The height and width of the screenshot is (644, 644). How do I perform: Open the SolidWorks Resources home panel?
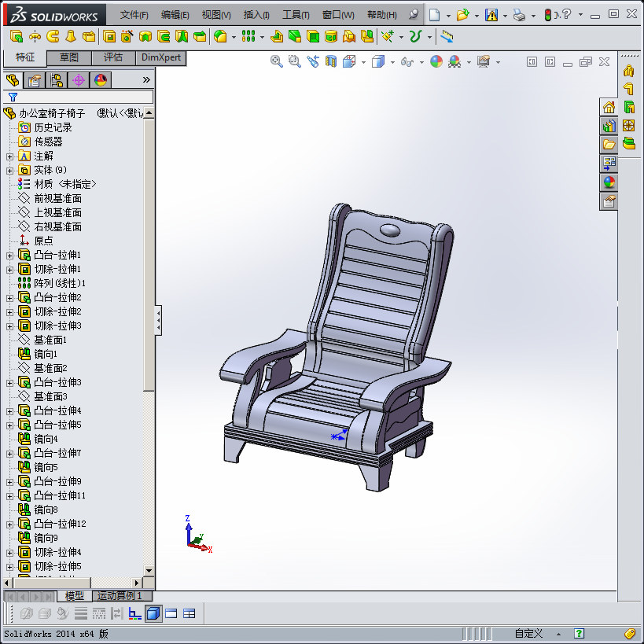pos(609,108)
